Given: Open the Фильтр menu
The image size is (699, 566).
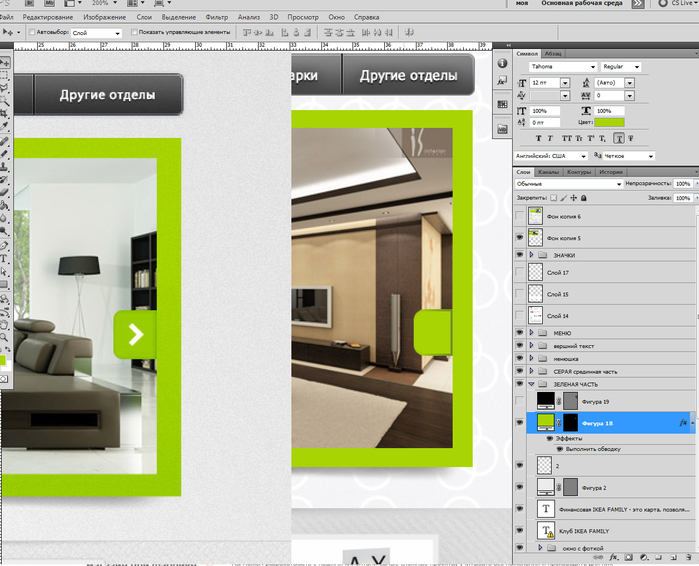Looking at the screenshot, I should click(217, 17).
